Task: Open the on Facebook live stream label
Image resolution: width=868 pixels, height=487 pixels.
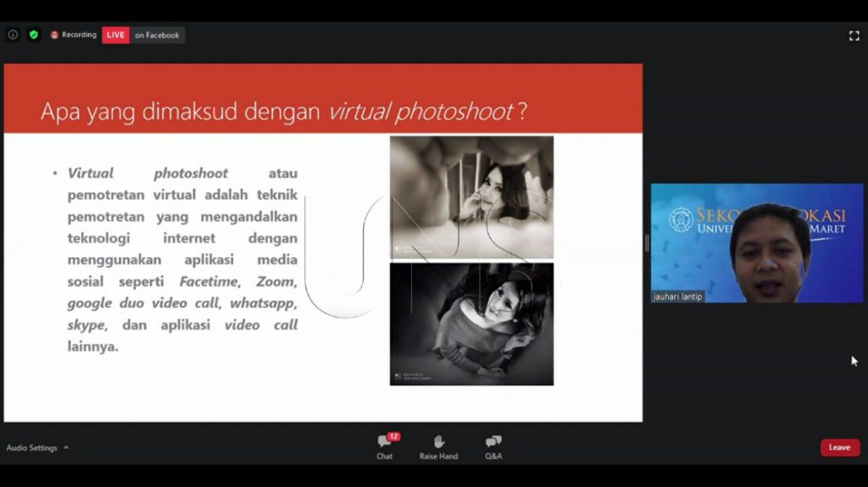Action: coord(157,35)
